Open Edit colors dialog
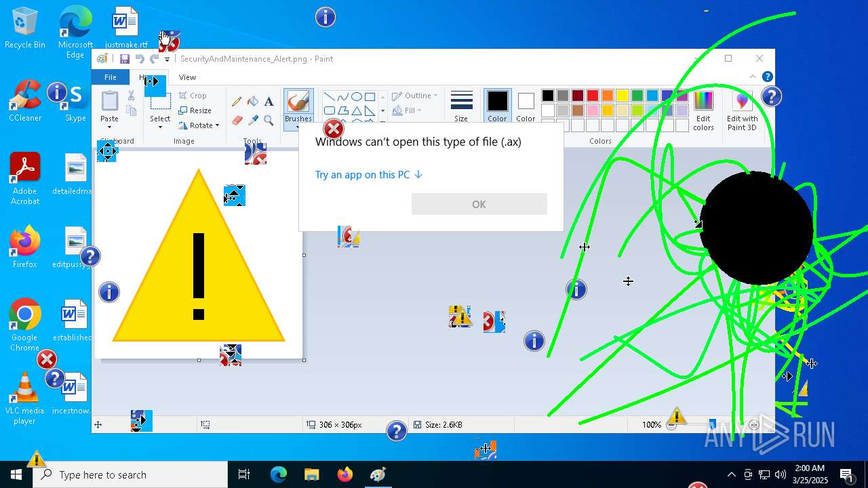Image resolution: width=868 pixels, height=488 pixels. point(703,110)
